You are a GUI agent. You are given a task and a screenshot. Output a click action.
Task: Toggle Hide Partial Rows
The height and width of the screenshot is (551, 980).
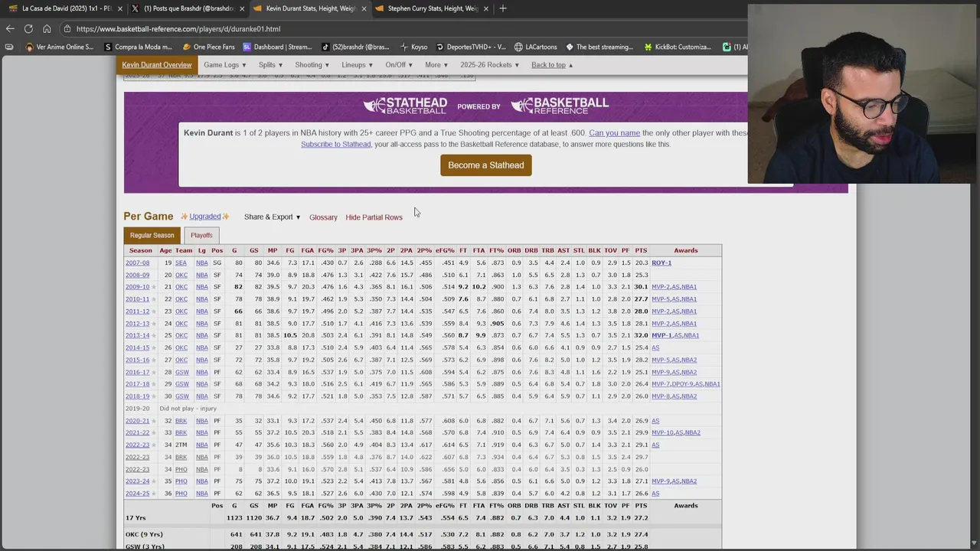click(374, 217)
